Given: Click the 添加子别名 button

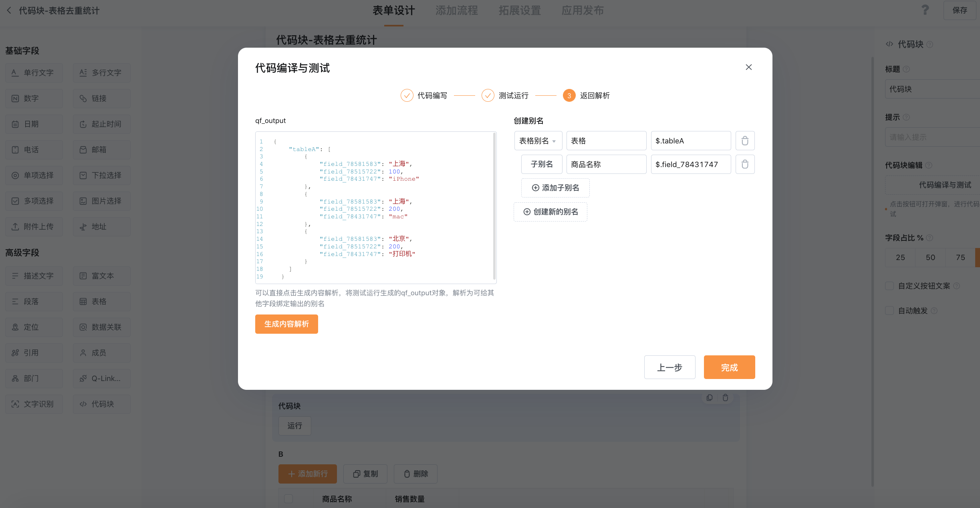Looking at the screenshot, I should pos(555,188).
